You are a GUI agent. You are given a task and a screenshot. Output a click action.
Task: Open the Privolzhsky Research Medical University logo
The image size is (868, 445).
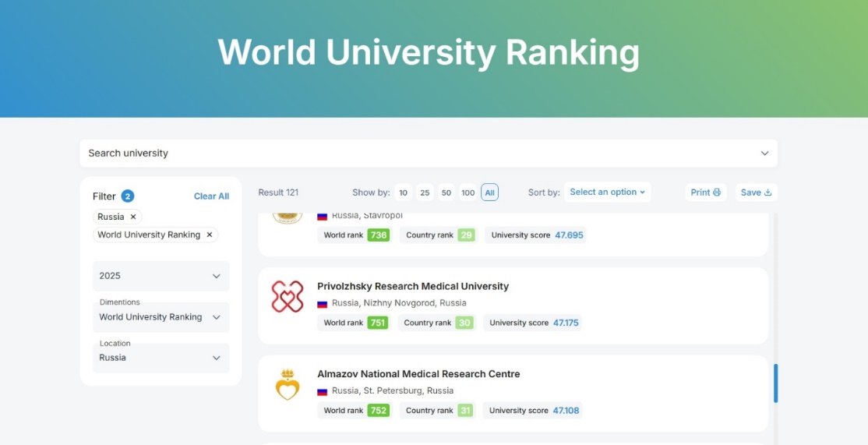coord(288,297)
